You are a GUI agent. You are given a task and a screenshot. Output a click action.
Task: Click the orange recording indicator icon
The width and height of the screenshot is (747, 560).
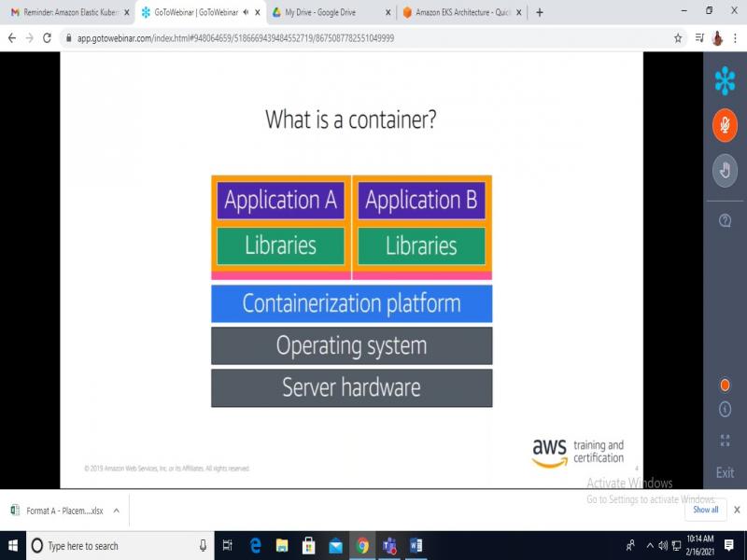tap(725, 385)
